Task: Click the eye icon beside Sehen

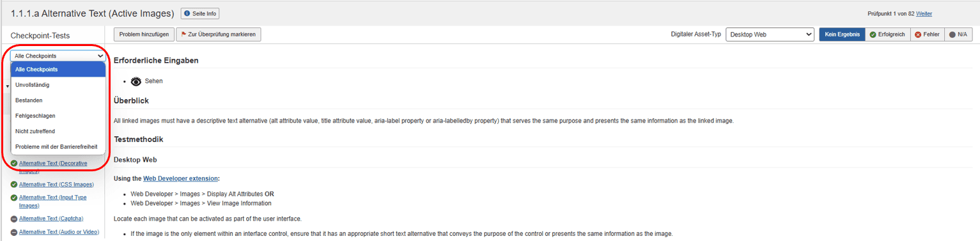Action: (136, 81)
